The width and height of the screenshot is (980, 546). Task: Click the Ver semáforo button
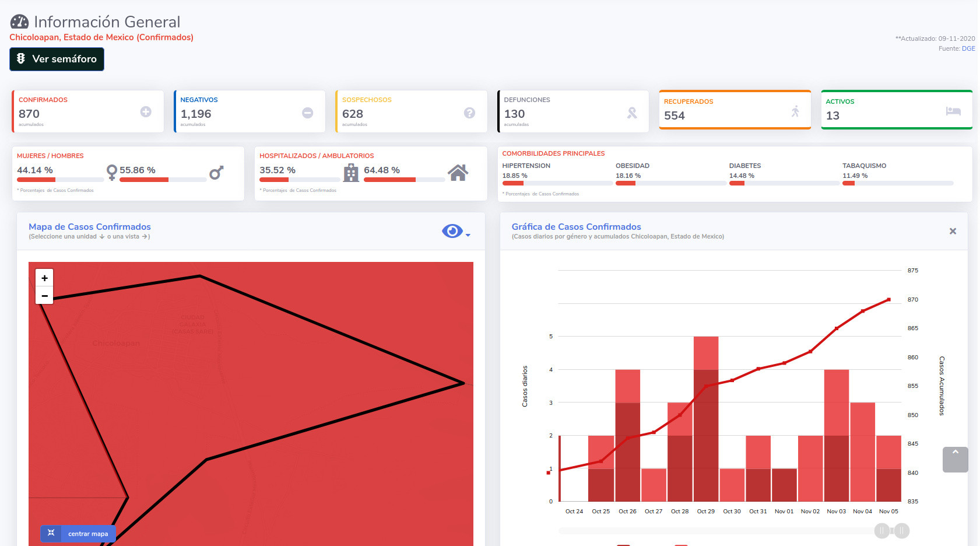[x=57, y=59]
